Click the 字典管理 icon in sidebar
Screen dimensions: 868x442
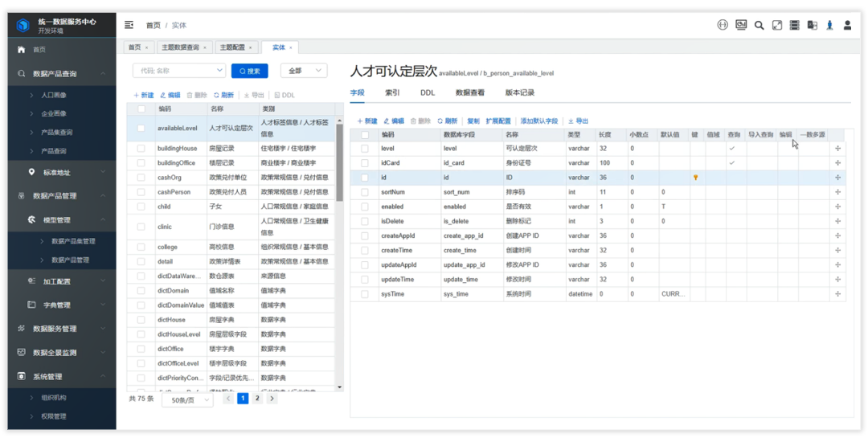[31, 305]
